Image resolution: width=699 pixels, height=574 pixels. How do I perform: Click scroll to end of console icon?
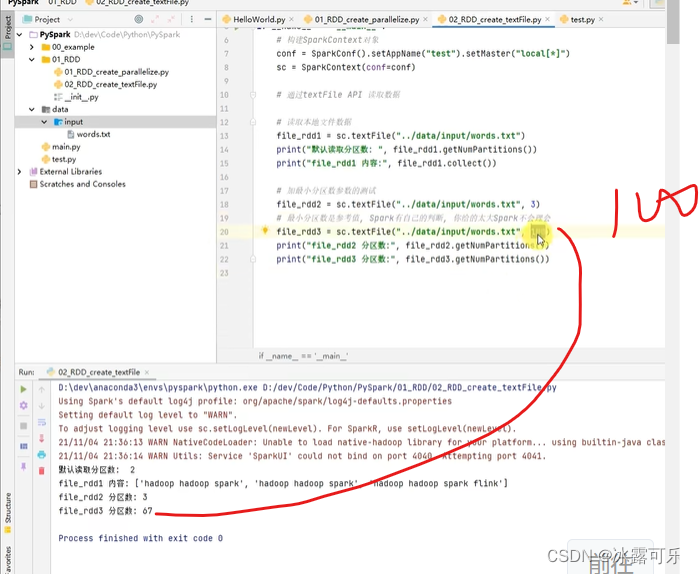41,439
